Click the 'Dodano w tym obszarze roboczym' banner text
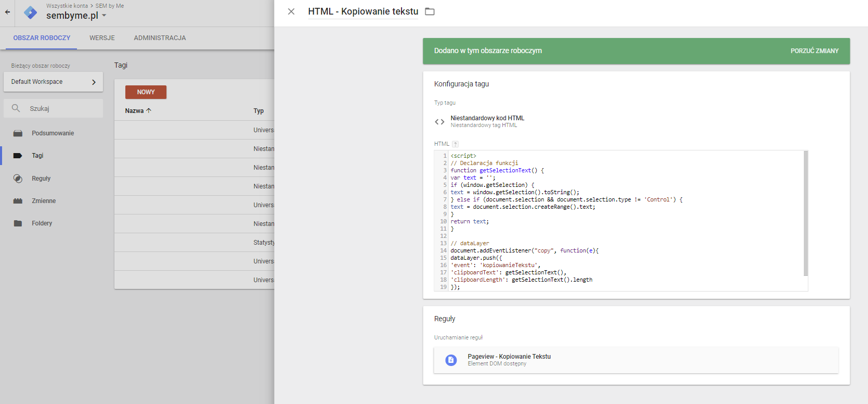 pyautogui.click(x=488, y=51)
